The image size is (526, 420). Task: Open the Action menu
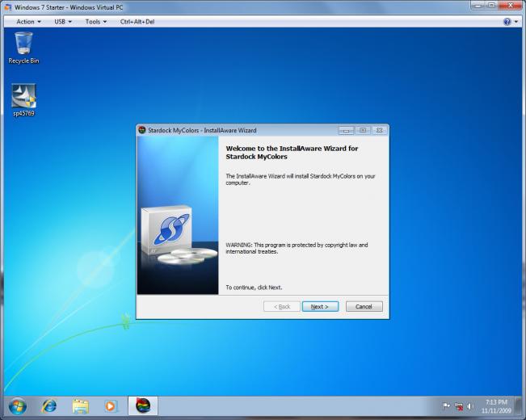point(28,22)
